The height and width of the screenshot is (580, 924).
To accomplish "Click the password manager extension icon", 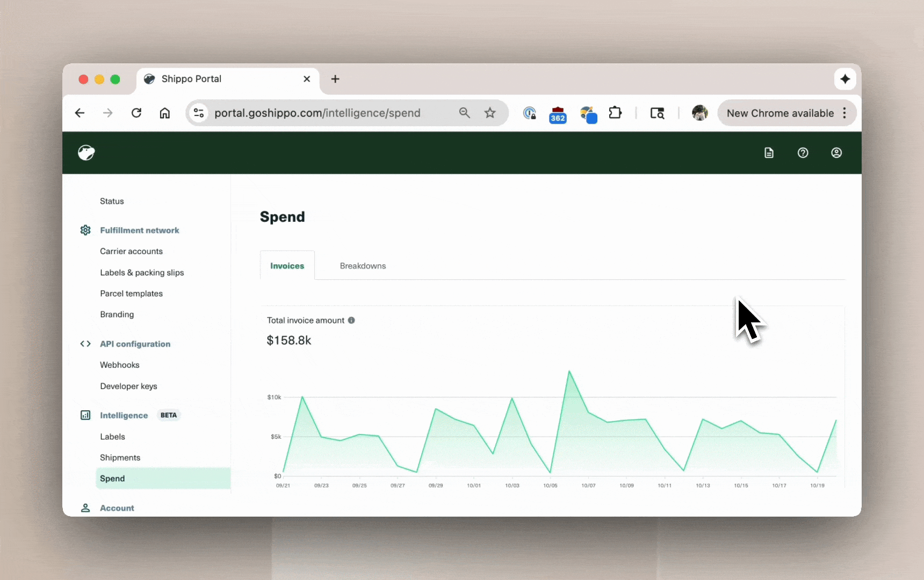I will pos(530,113).
